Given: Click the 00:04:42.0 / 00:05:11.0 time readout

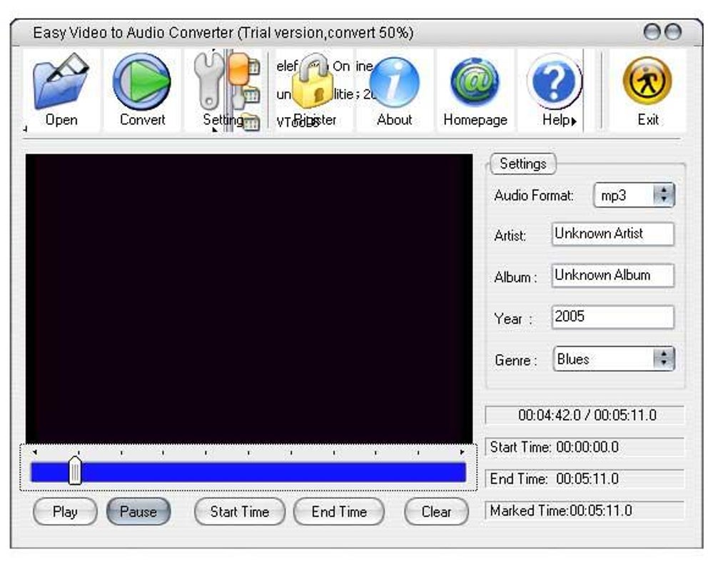Looking at the screenshot, I should [x=585, y=415].
